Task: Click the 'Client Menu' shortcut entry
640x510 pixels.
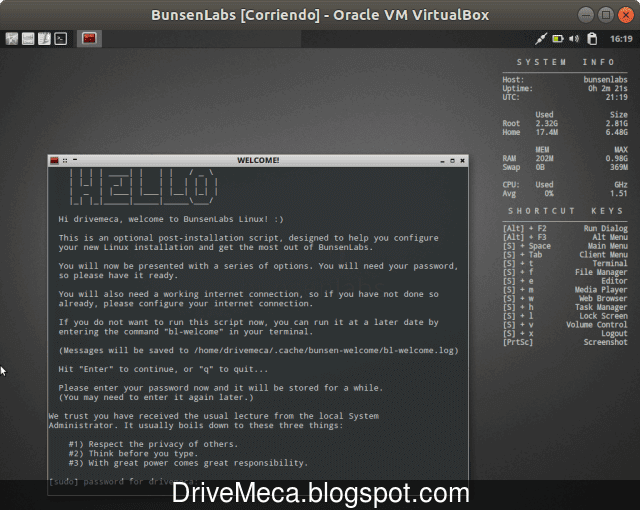Action: [603, 255]
